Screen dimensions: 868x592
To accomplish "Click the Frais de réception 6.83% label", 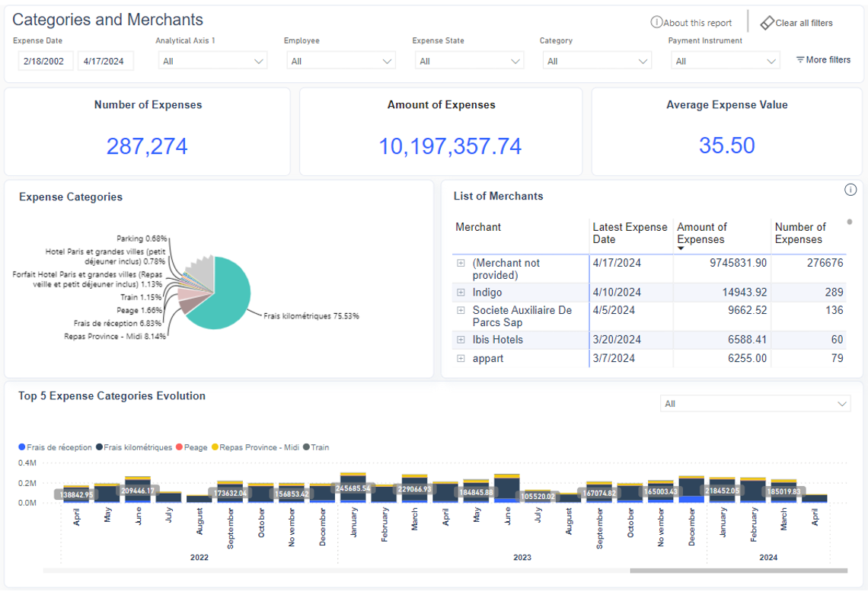I will [117, 323].
